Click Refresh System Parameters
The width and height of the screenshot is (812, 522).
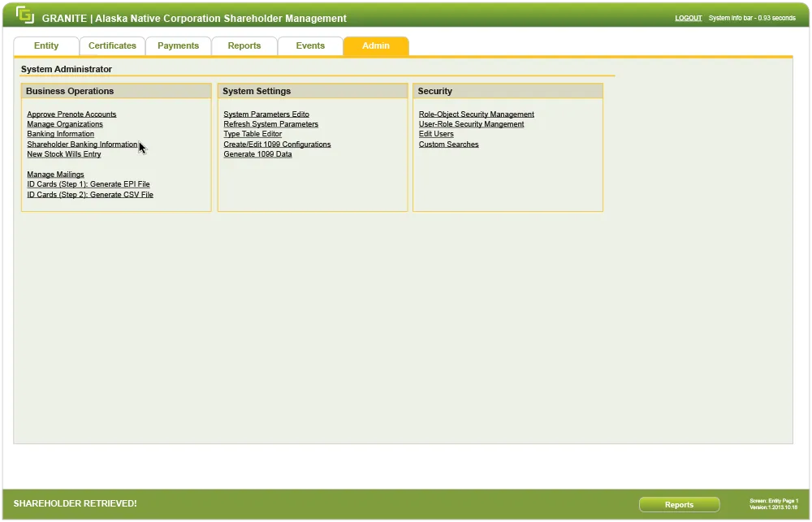pos(270,124)
